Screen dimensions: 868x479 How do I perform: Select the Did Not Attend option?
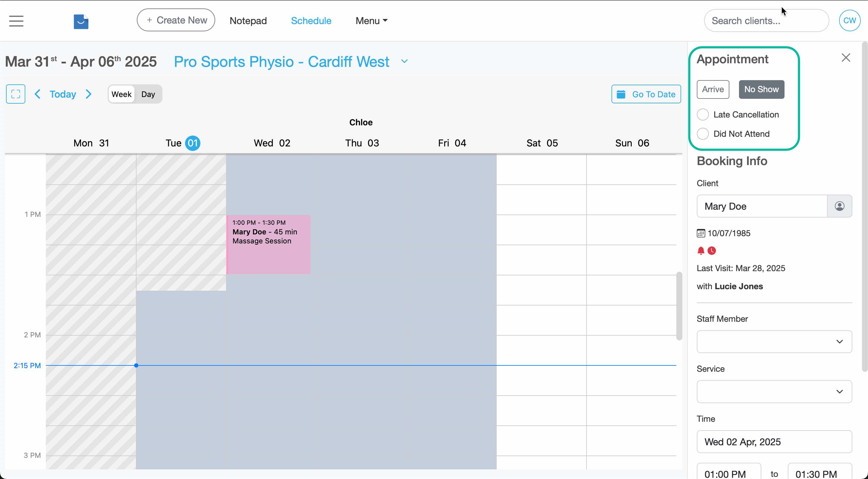tap(703, 134)
